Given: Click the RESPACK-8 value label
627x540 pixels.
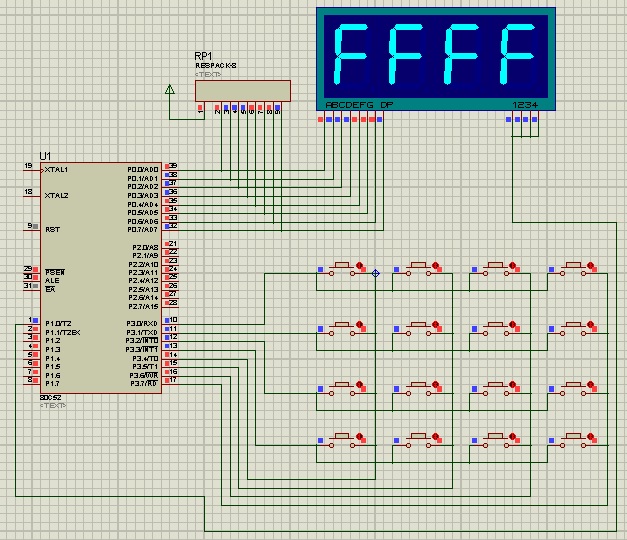Looking at the screenshot, I should click(216, 66).
